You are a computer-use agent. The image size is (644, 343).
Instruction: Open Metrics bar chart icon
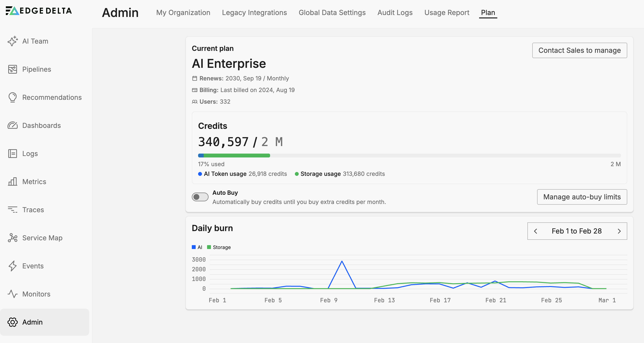coord(13,182)
